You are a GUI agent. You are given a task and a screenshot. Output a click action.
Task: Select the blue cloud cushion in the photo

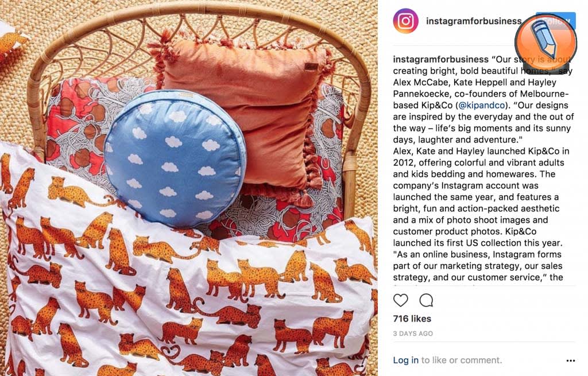(175, 158)
